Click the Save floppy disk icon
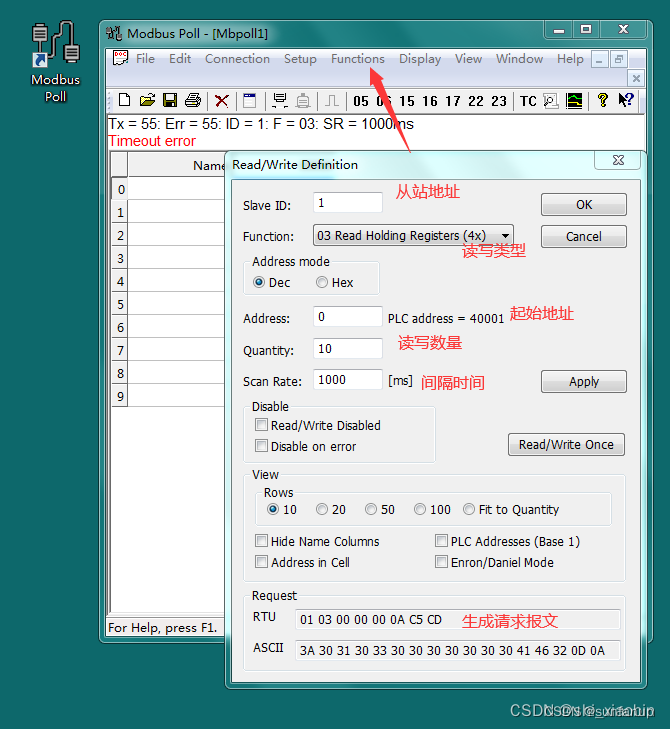The image size is (670, 729). click(170, 100)
